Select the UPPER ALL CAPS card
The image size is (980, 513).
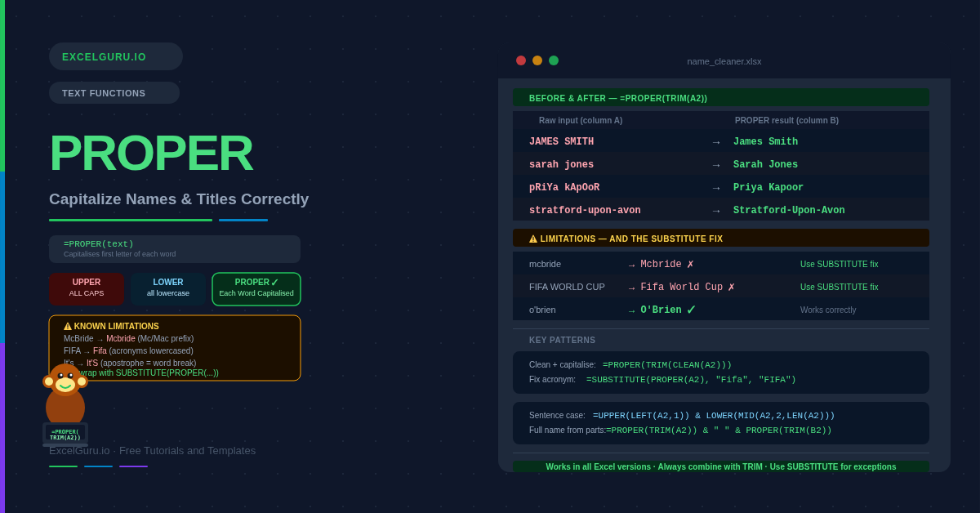(87, 289)
